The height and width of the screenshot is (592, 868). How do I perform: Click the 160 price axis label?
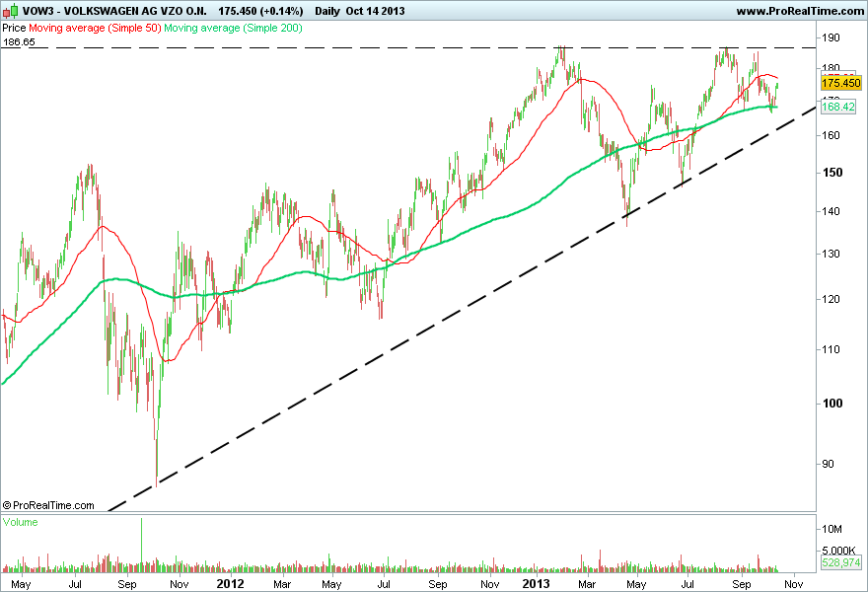pyautogui.click(x=831, y=135)
